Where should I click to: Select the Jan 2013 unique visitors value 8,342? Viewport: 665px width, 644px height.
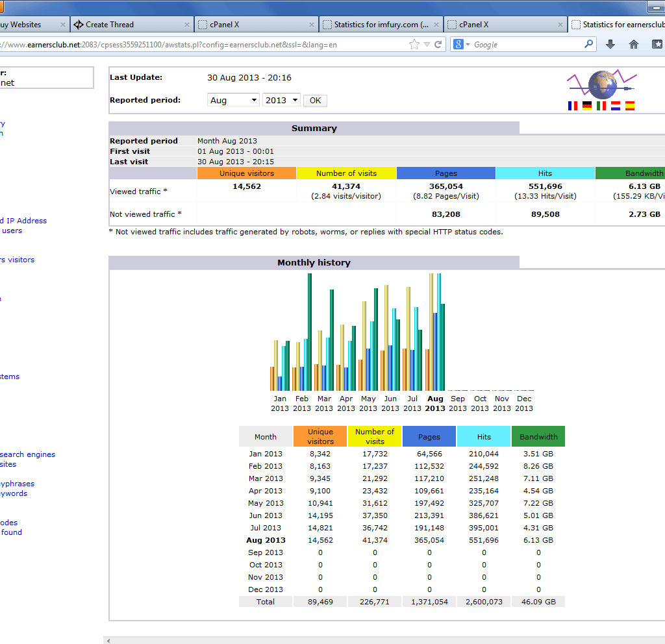click(x=320, y=454)
